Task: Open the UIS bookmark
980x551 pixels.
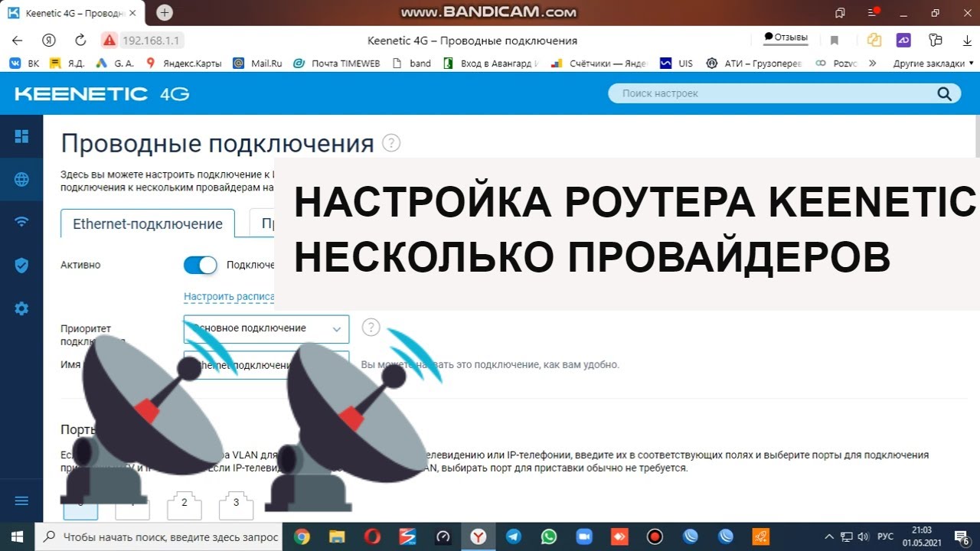Action: click(x=676, y=64)
